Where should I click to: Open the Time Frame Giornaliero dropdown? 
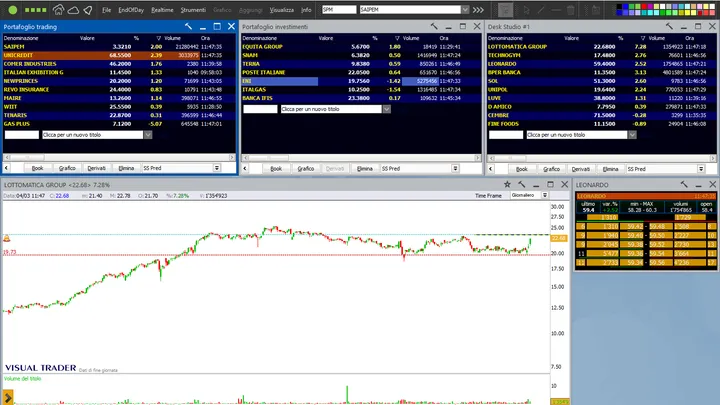pos(545,195)
